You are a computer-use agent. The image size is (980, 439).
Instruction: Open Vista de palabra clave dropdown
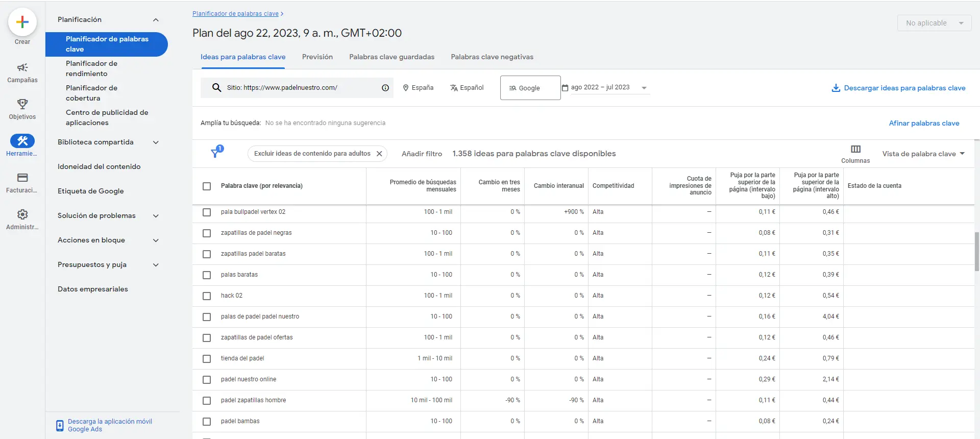923,154
